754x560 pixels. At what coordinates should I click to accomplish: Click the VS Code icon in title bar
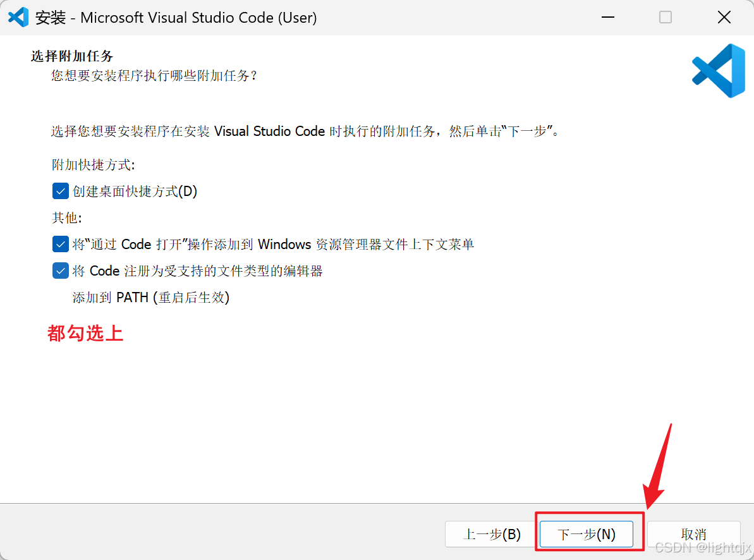[18, 18]
